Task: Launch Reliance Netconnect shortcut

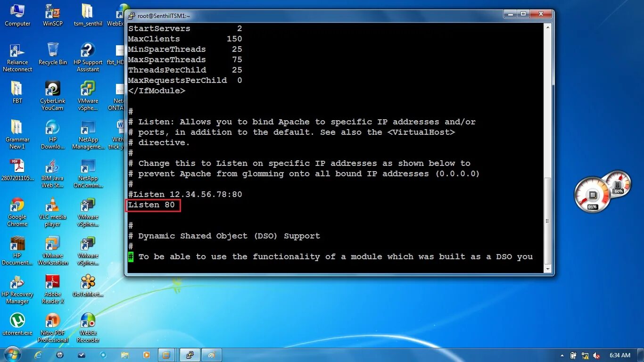Action: (17, 57)
